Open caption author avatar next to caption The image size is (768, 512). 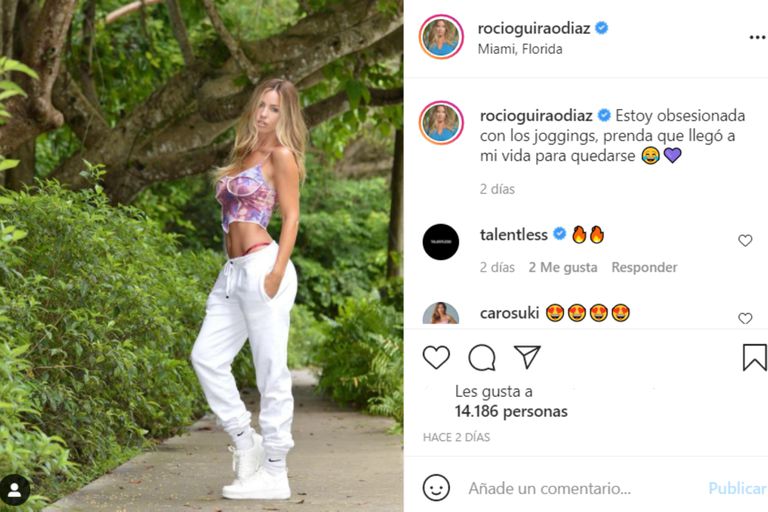coord(441,123)
